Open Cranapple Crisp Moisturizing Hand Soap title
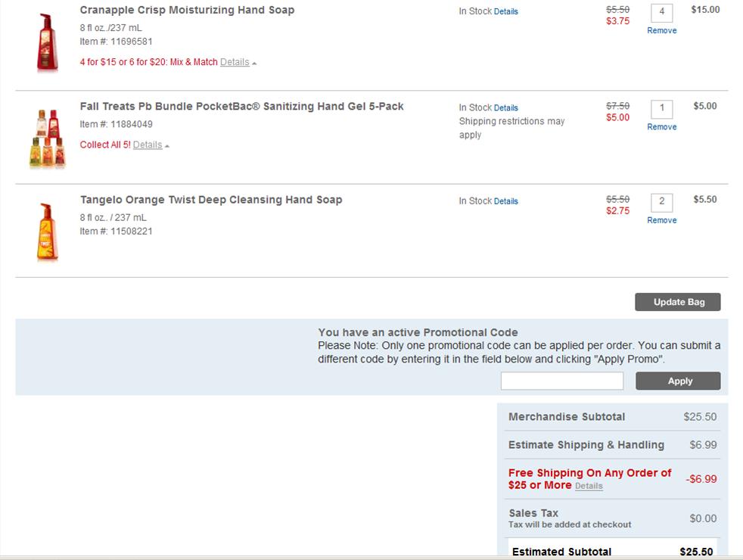Viewport: 743px width, 560px height. click(x=187, y=10)
